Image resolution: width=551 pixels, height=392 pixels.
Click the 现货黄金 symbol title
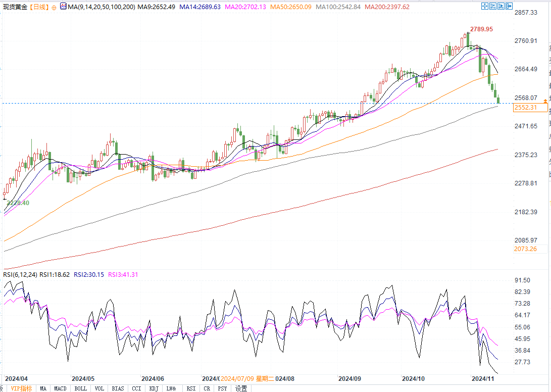click(x=14, y=7)
